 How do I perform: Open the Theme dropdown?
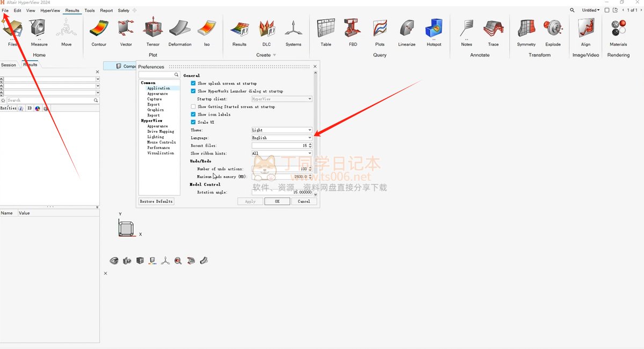pyautogui.click(x=282, y=130)
